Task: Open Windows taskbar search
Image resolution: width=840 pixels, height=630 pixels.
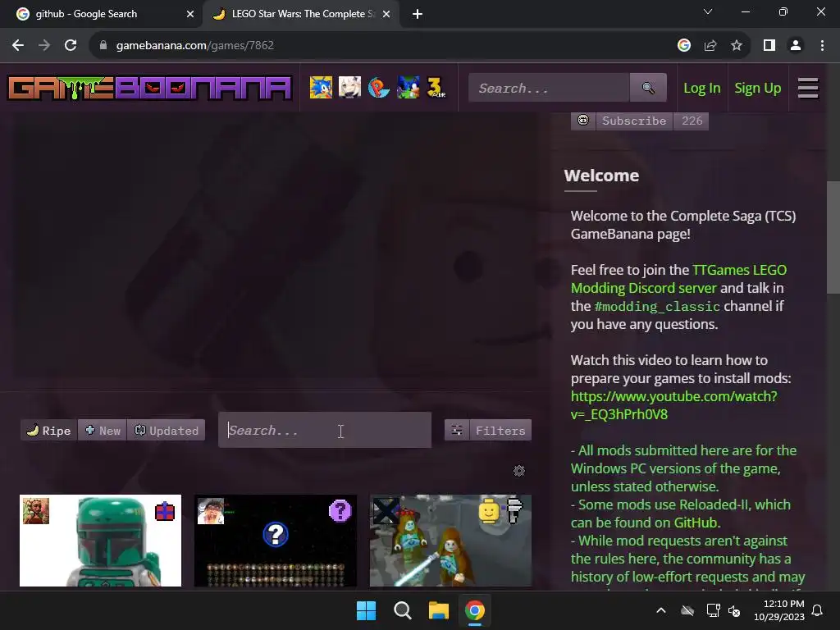Action: click(x=402, y=610)
